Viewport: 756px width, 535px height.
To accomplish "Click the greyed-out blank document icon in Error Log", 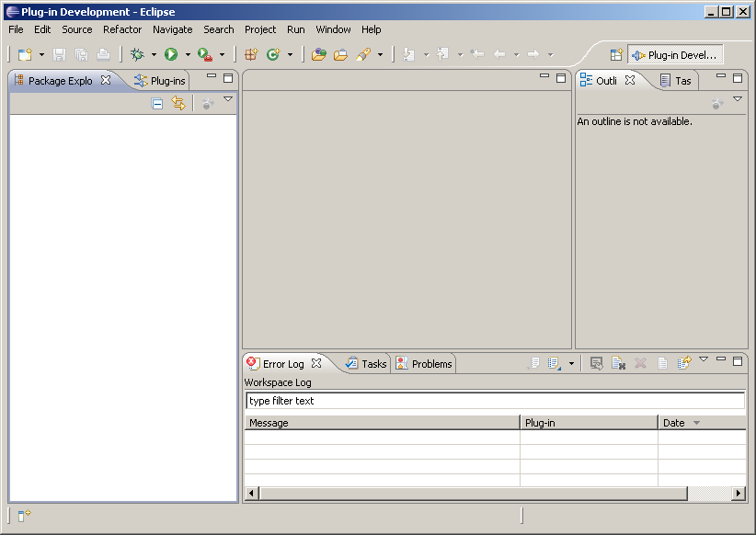I will point(662,363).
